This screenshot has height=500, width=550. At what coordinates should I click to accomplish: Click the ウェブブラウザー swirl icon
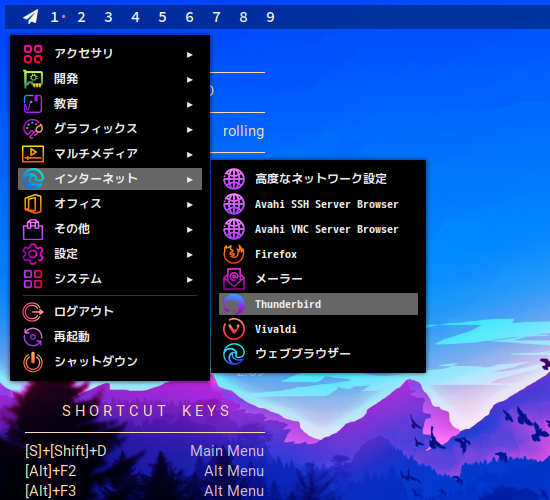point(234,354)
